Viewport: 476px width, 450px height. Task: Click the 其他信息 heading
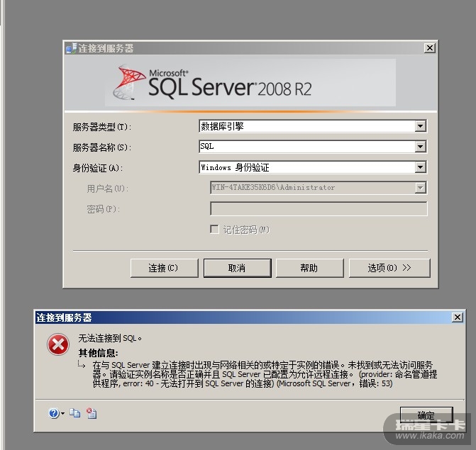(98, 353)
